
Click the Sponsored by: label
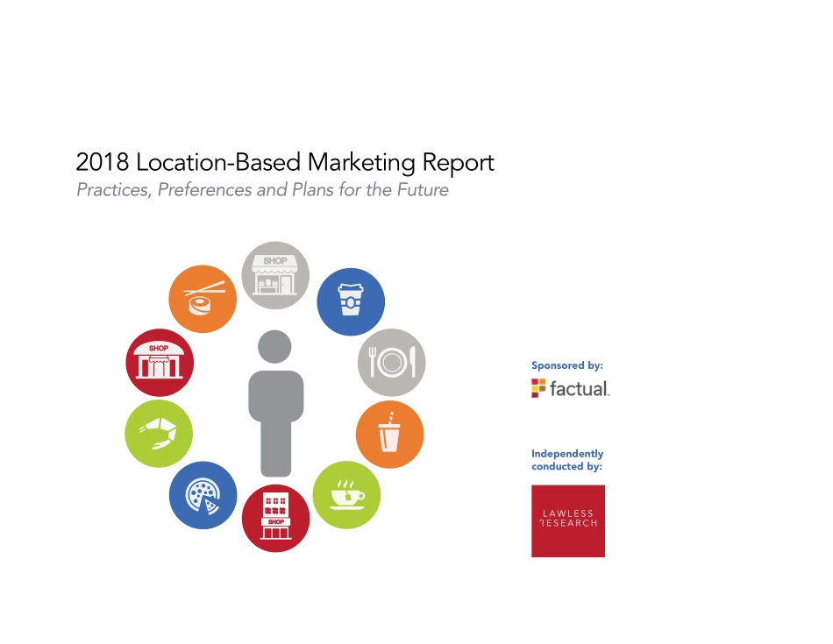(x=566, y=365)
